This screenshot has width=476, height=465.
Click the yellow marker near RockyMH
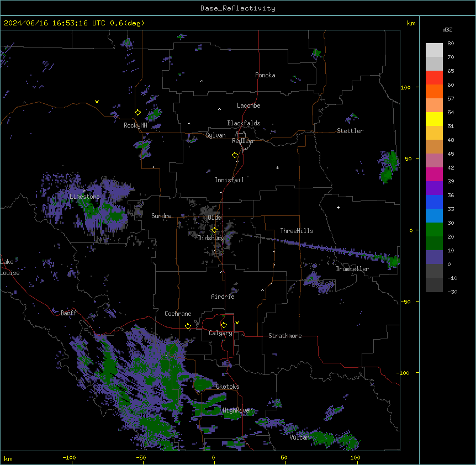138,113
